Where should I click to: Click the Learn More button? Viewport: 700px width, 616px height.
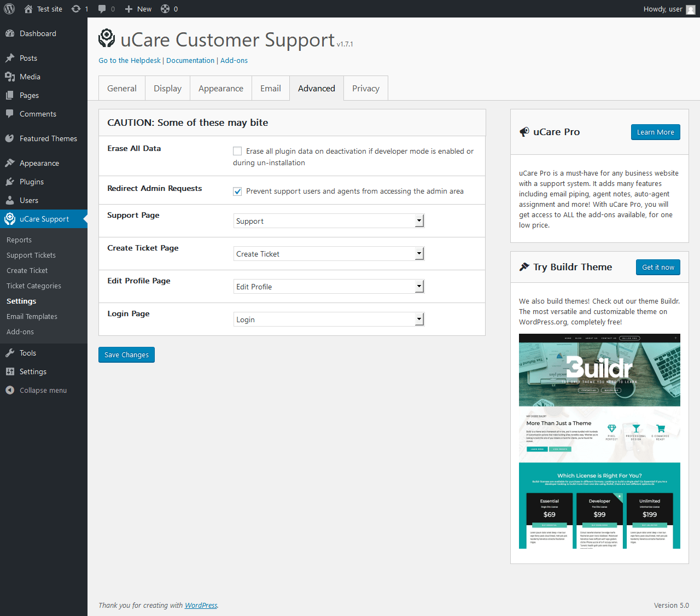click(x=656, y=132)
